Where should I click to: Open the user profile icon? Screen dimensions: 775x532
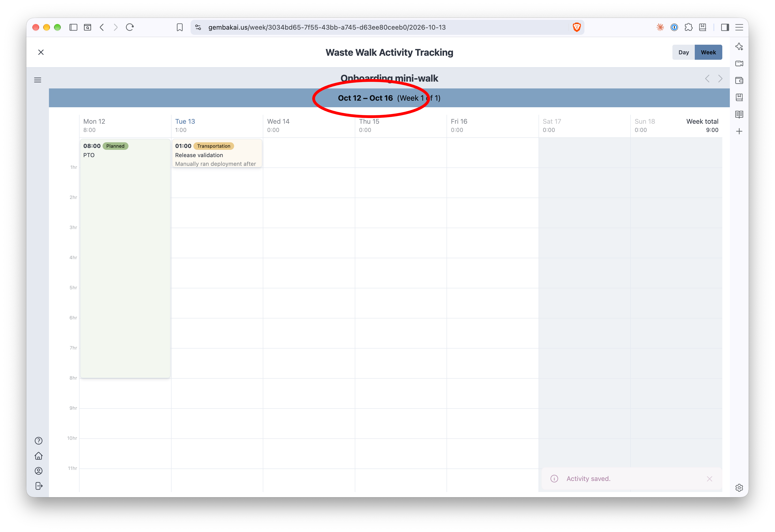39,471
